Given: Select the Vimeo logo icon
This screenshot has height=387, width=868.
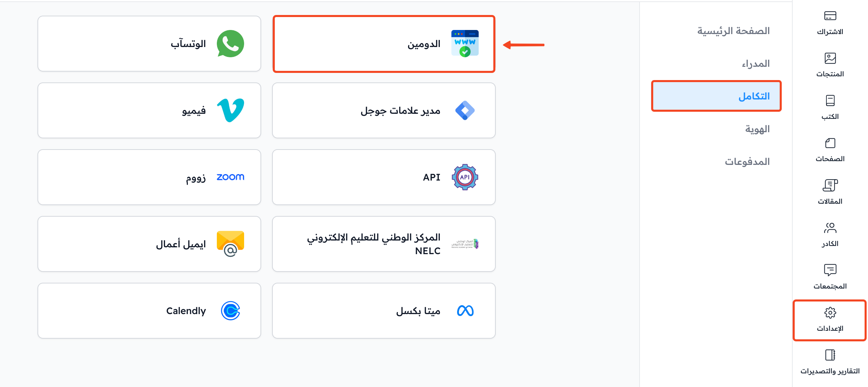Looking at the screenshot, I should 230,110.
